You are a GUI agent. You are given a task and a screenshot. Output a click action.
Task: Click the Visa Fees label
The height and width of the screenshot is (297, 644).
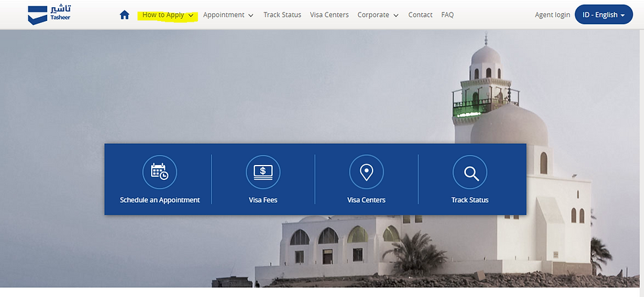tap(263, 200)
